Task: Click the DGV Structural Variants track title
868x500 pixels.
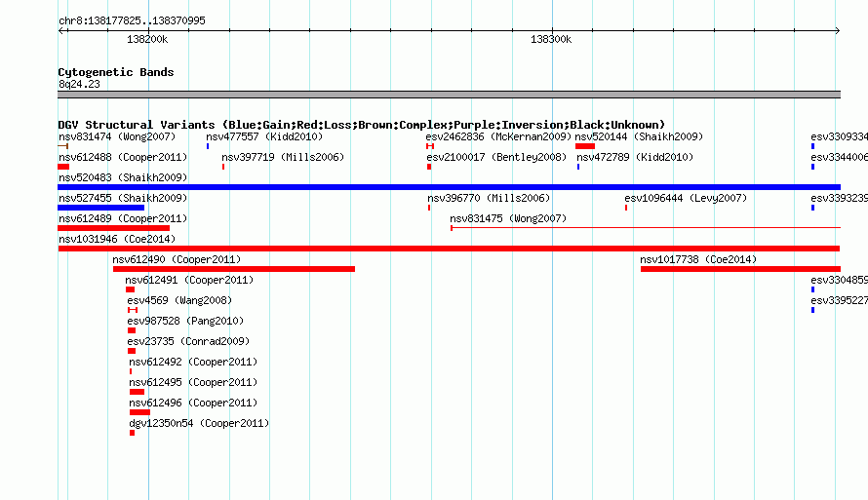Action: (x=362, y=125)
